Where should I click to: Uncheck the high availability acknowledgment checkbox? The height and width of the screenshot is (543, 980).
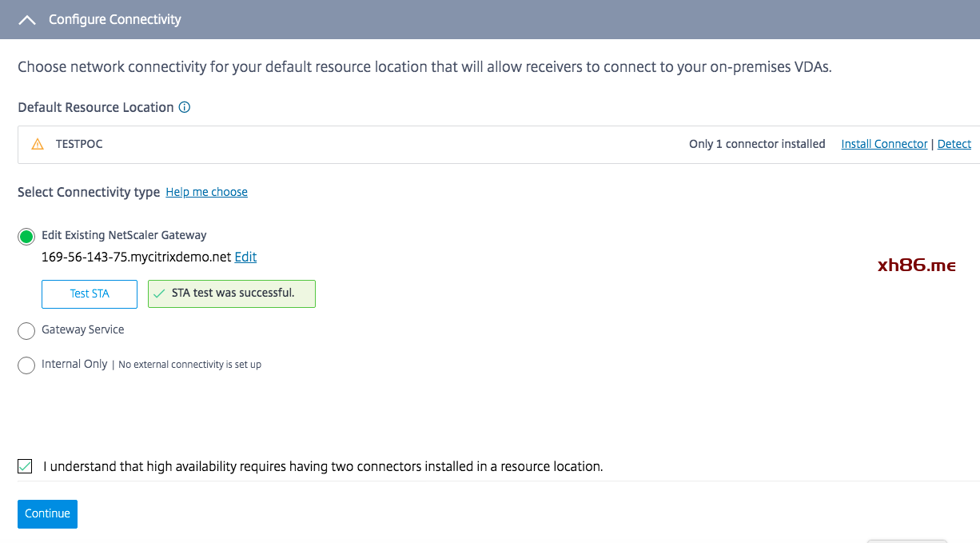tap(25, 466)
